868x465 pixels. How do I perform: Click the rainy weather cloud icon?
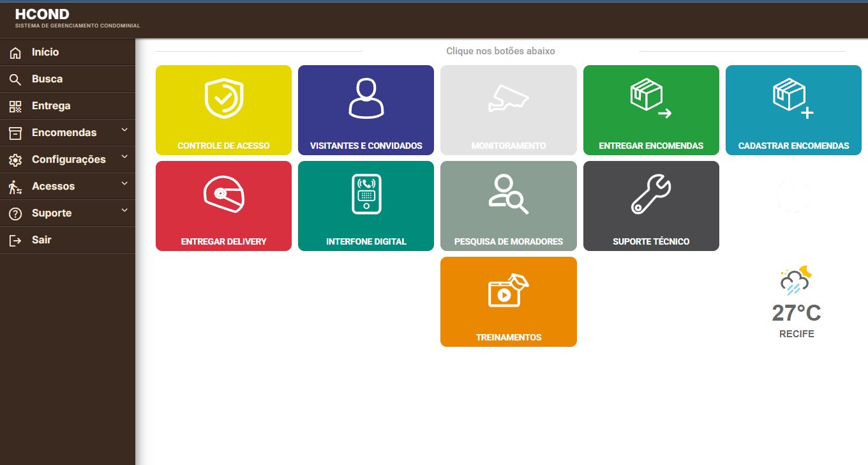point(796,280)
